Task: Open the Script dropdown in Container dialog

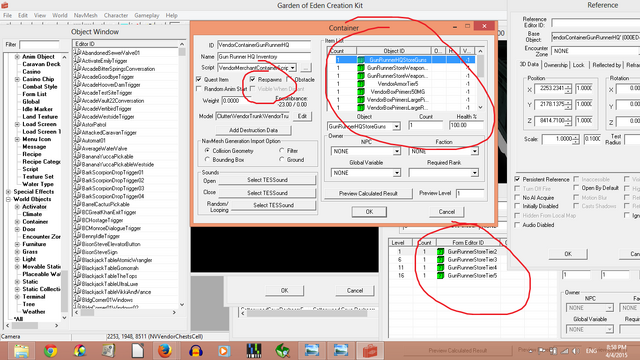Action: [293, 68]
